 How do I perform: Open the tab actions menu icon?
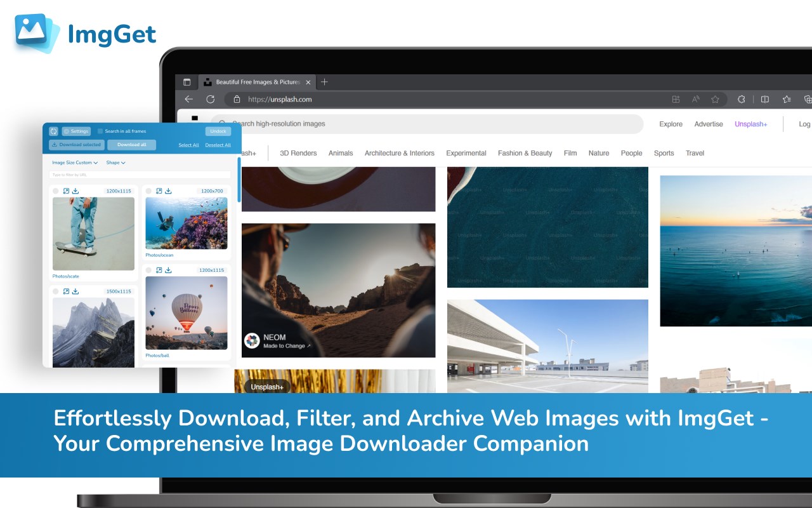(187, 82)
